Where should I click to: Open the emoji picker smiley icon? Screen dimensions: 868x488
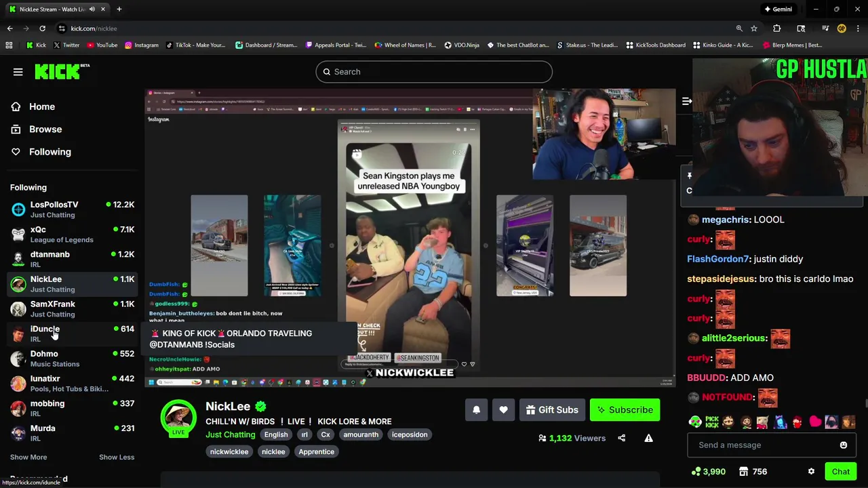(x=844, y=445)
